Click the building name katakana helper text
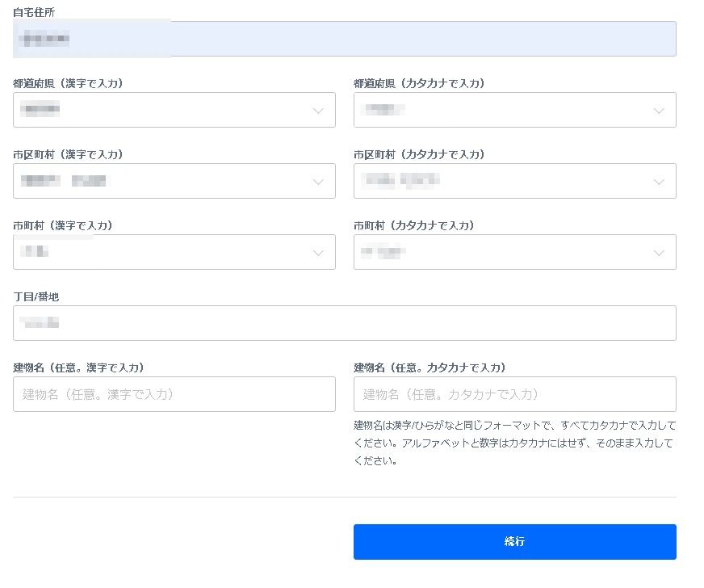Viewport: 704px width, 588px height. (x=514, y=443)
